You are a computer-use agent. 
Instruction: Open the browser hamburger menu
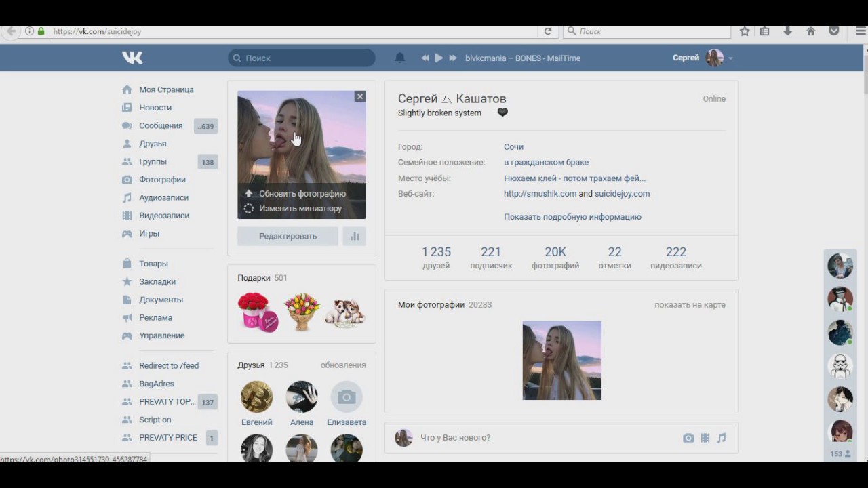click(860, 31)
